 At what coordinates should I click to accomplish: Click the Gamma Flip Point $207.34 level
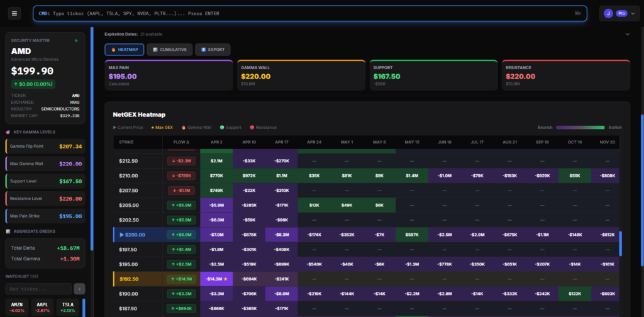tap(45, 146)
